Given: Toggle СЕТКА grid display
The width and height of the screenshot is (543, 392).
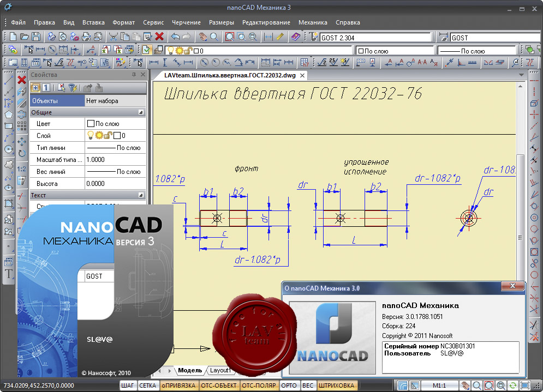Looking at the screenshot, I should [147, 385].
